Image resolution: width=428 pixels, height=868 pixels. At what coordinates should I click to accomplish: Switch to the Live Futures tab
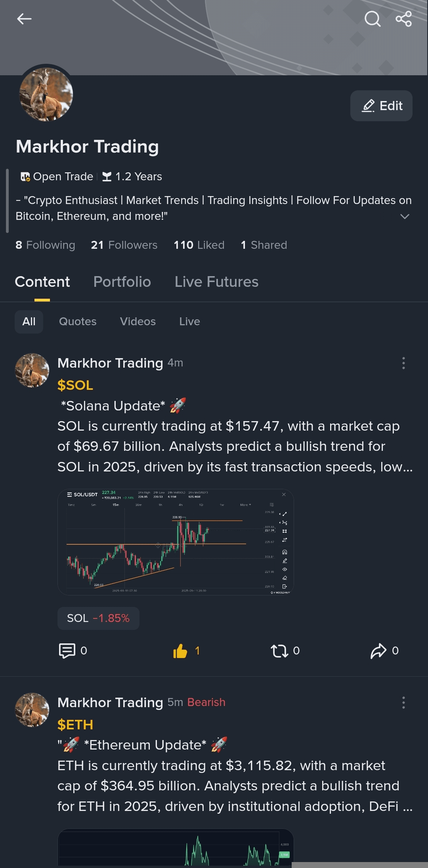[x=216, y=282]
